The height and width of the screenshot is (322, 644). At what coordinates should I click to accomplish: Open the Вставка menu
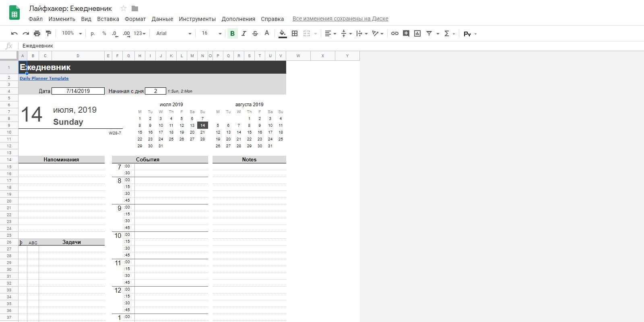[108, 19]
